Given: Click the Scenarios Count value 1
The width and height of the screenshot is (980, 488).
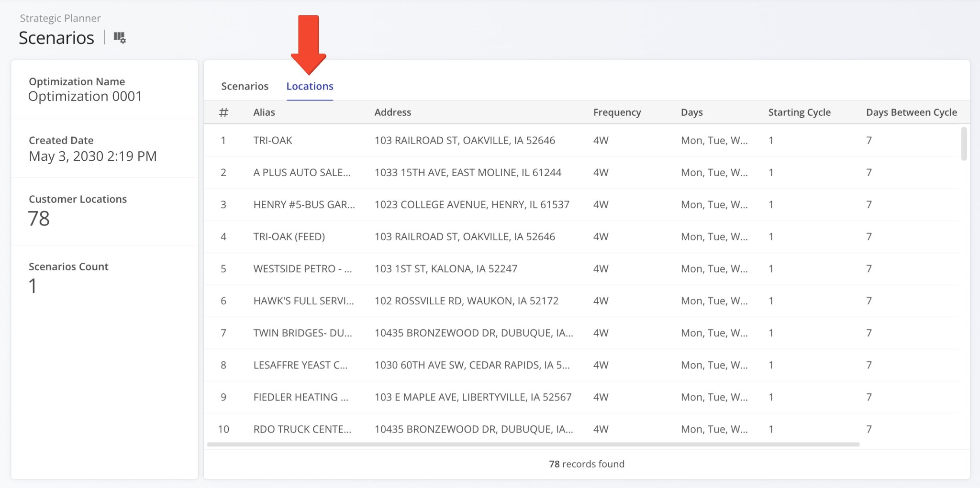Looking at the screenshot, I should (x=33, y=286).
